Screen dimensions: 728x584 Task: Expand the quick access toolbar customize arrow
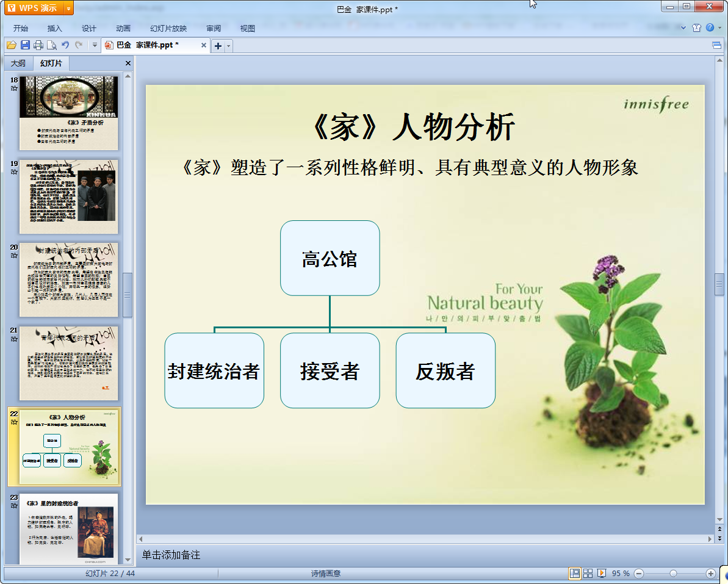(95, 45)
